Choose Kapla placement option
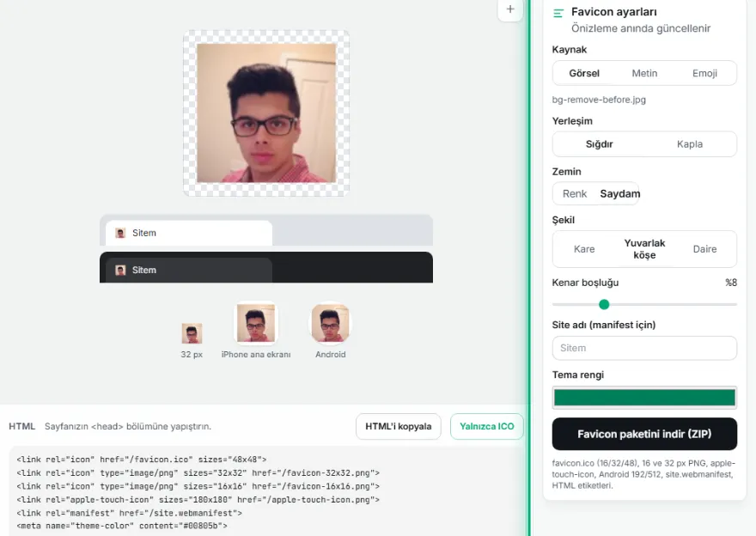 coord(690,144)
